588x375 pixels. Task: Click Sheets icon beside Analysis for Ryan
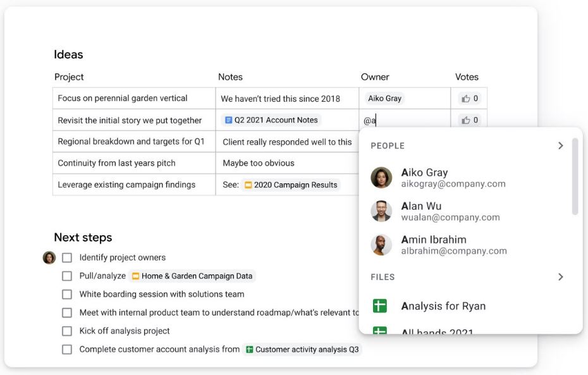pos(380,305)
